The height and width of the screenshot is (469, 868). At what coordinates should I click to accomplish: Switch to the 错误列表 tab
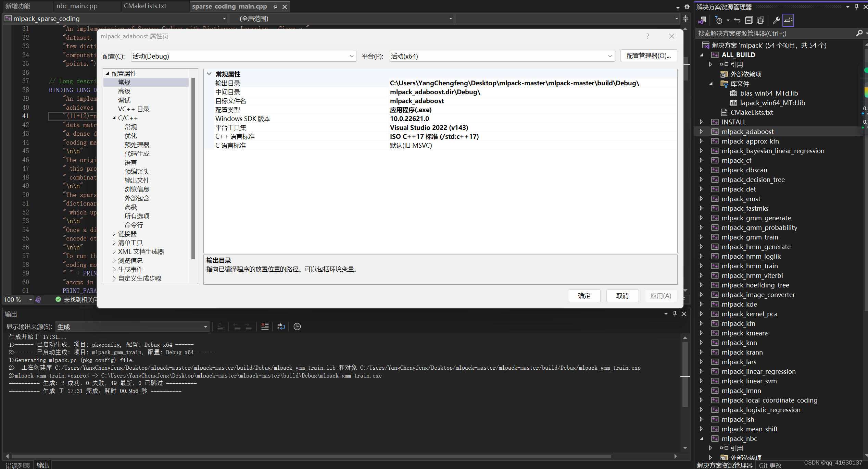pyautogui.click(x=17, y=465)
